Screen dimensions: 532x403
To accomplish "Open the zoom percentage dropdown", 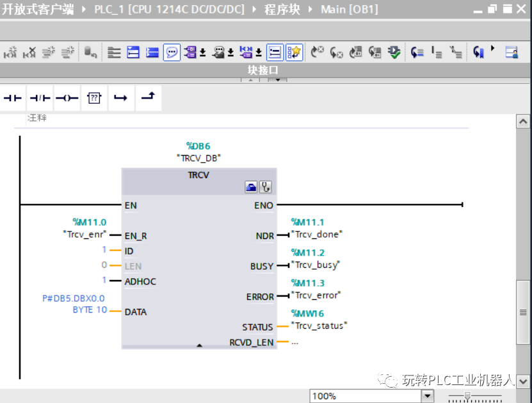I will 428,395.
